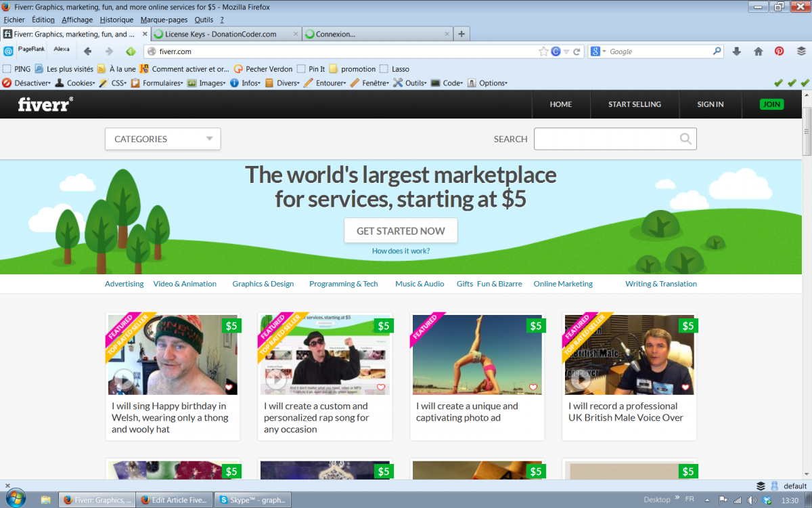812x508 pixels.
Task: Switch to Skype window in taskbar
Action: (253, 500)
